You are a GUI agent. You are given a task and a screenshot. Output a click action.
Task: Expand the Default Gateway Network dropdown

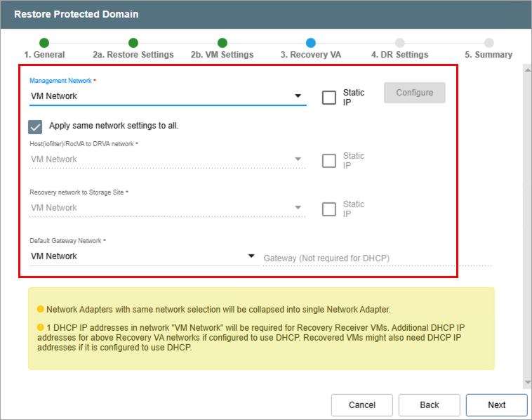click(x=143, y=256)
